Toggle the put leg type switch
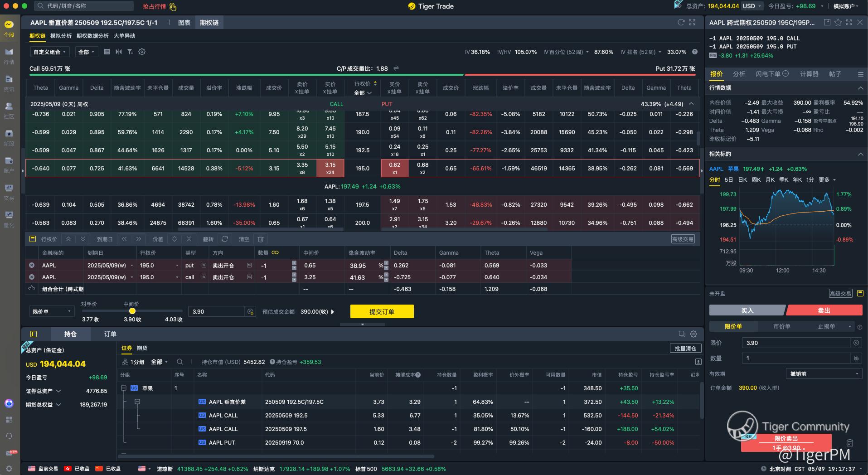868x475 pixels. coord(204,265)
